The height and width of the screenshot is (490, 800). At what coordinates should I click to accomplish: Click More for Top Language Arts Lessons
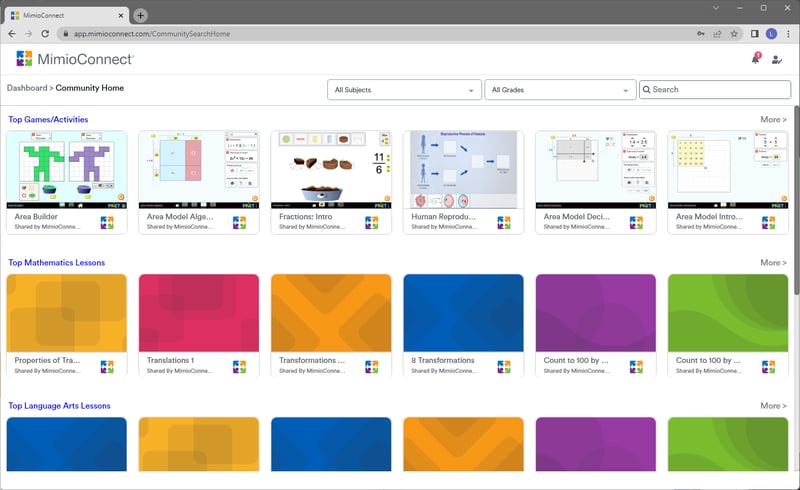point(773,406)
